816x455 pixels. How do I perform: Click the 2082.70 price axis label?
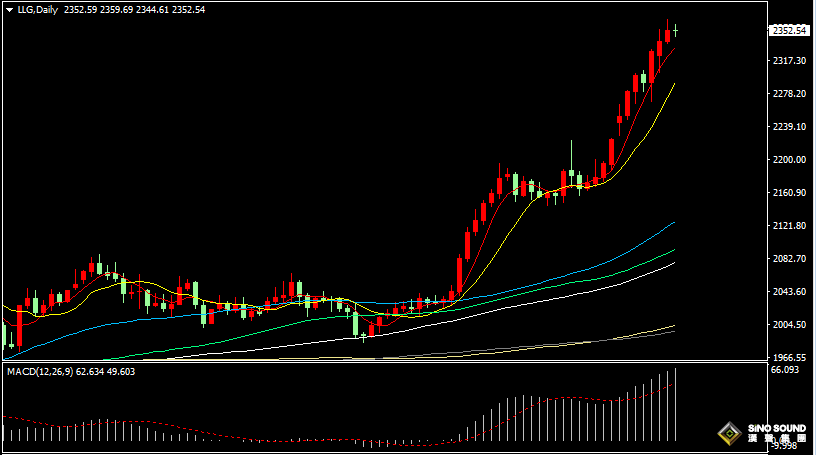point(789,259)
